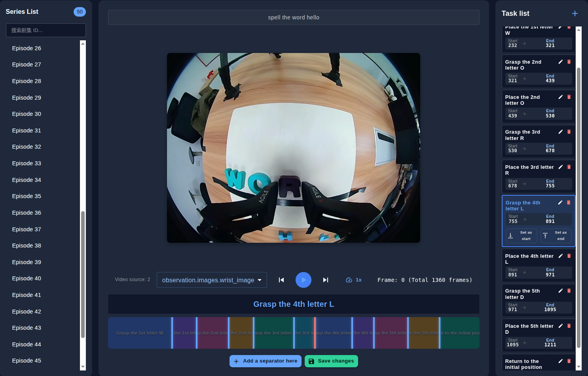The image size is (588, 376).
Task: Edit the 'Grasp the 2nd letter O' task
Action: point(561,62)
